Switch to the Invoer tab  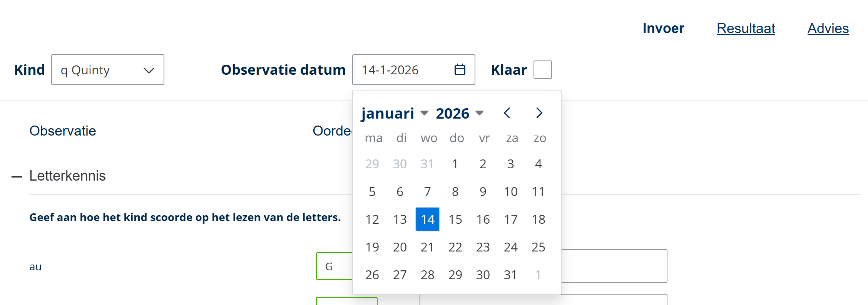[x=663, y=28]
